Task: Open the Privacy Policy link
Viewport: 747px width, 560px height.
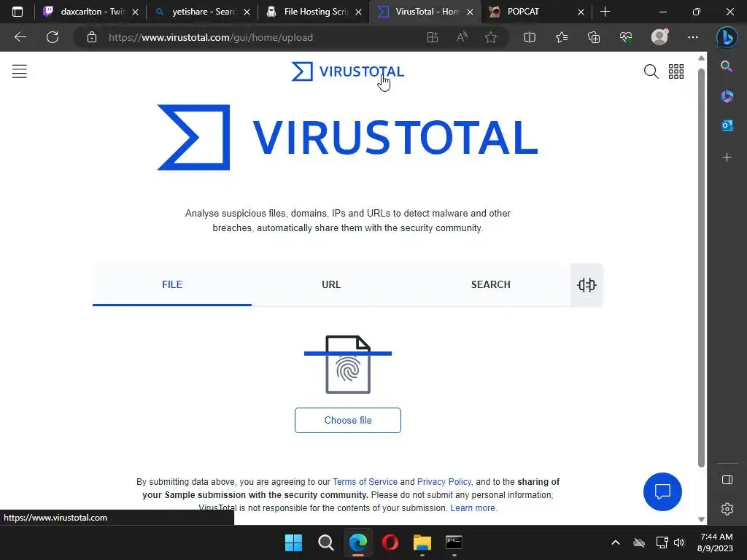Action: [444, 481]
